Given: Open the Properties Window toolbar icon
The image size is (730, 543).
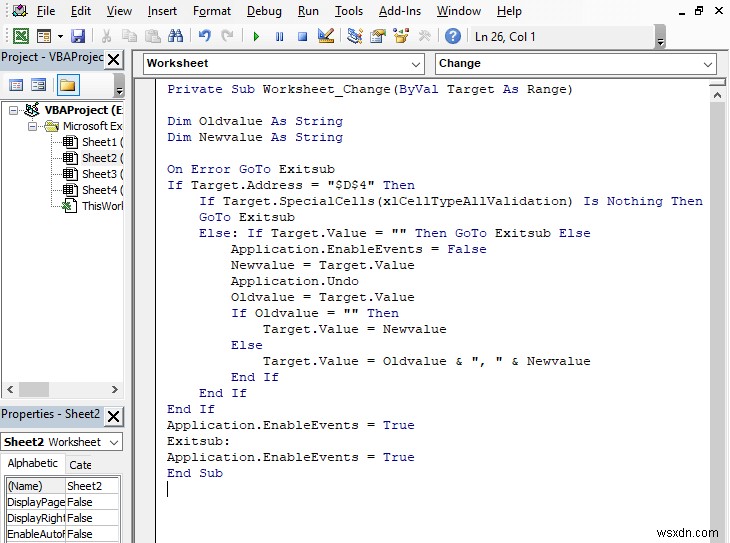Looking at the screenshot, I should (x=378, y=36).
